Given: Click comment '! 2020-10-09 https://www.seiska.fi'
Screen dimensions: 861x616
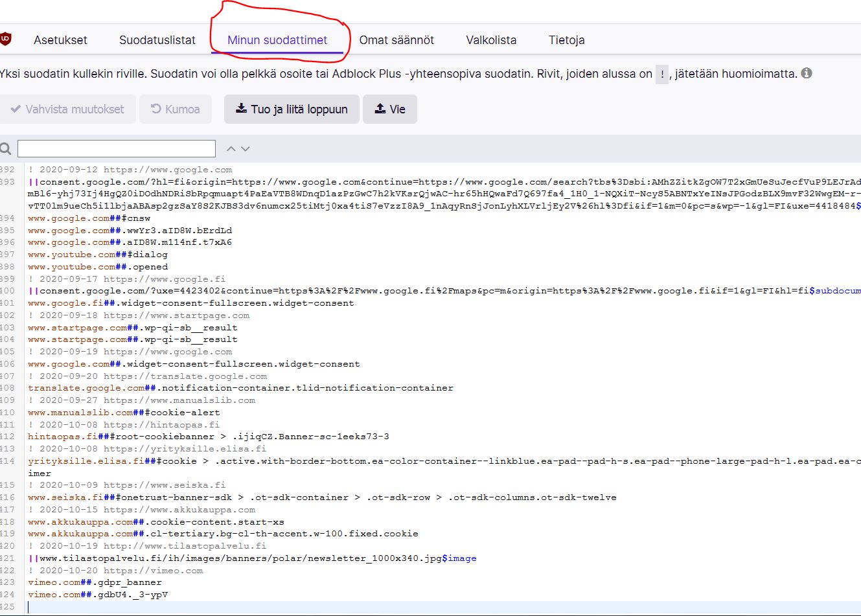Looking at the screenshot, I should click(x=127, y=485).
